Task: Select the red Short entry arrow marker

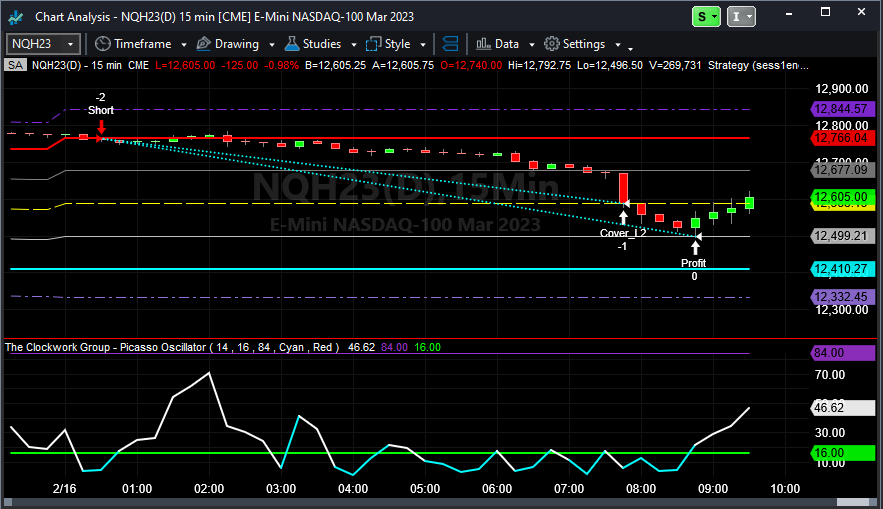Action: 101,128
